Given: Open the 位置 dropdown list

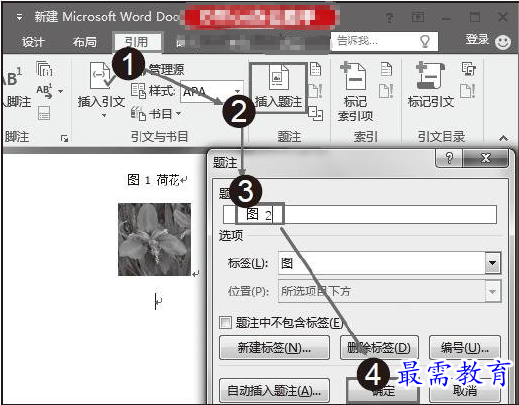Looking at the screenshot, I should (x=493, y=292).
